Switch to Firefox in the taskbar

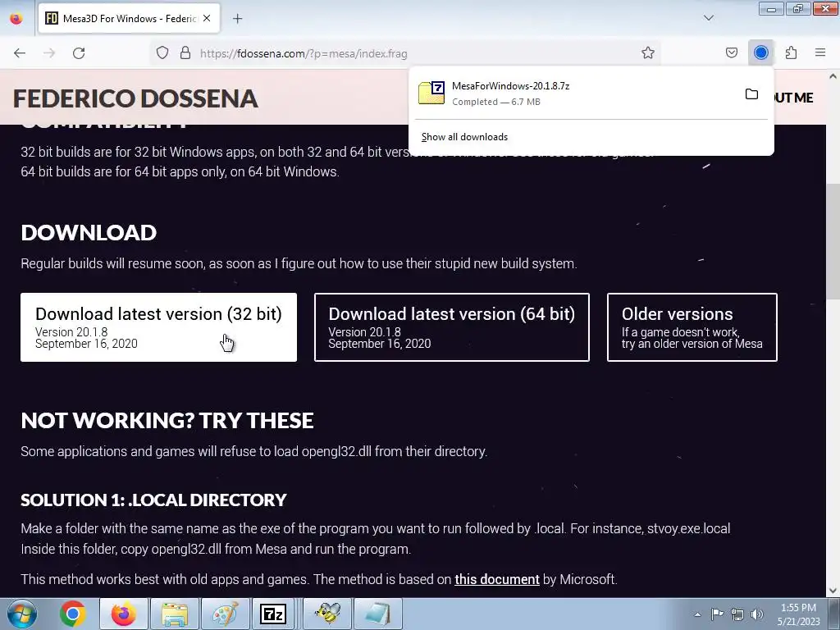click(124, 614)
